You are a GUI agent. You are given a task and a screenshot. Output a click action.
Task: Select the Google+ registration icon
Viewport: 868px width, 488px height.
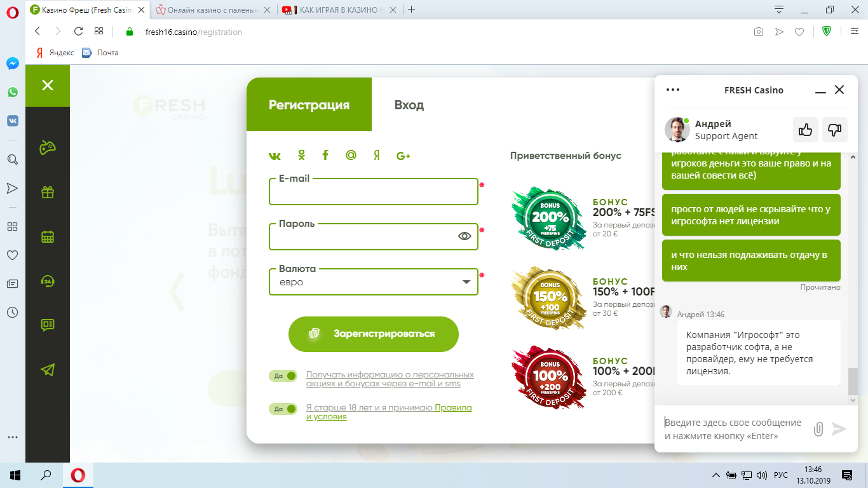pyautogui.click(x=403, y=156)
